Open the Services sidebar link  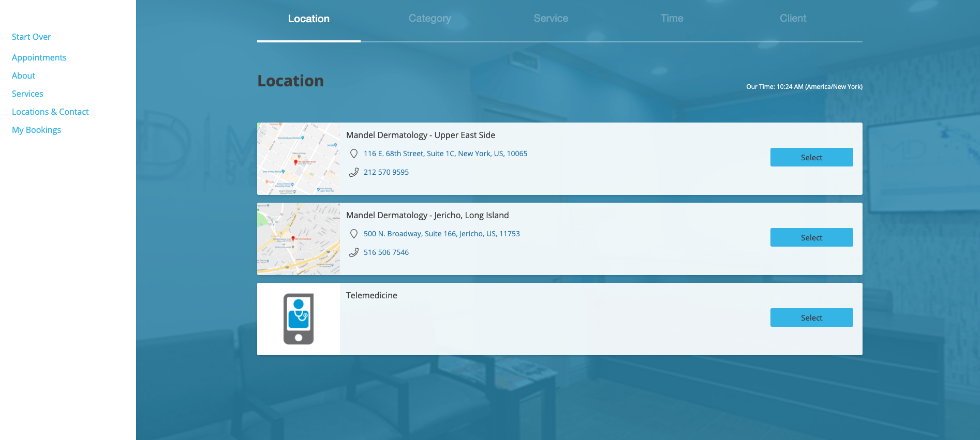point(27,94)
